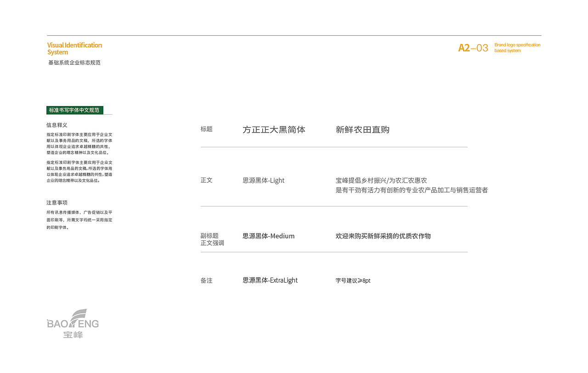588x373 pixels.
Task: Click the Visual Identification System header
Action: pyautogui.click(x=74, y=48)
